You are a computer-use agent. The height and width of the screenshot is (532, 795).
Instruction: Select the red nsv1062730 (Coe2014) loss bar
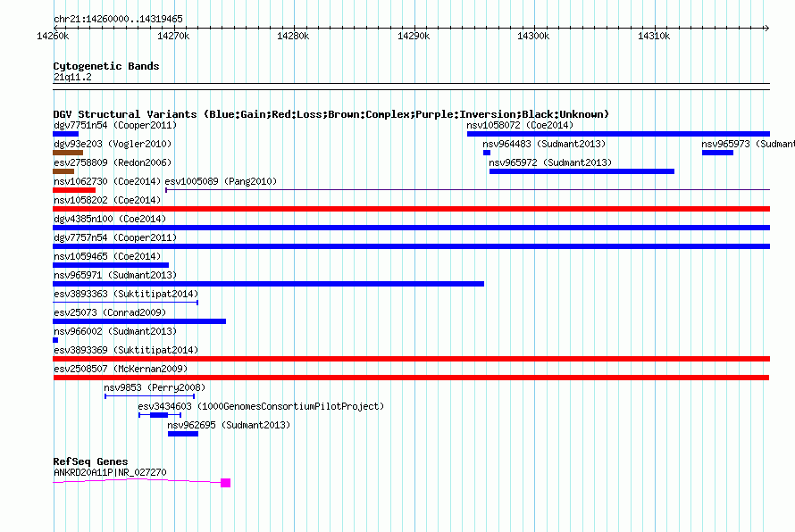point(74,190)
